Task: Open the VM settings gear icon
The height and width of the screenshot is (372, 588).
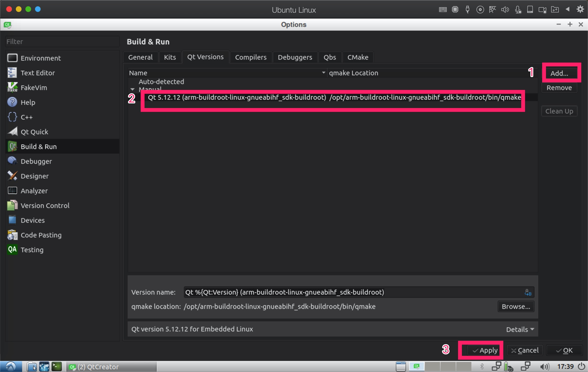Action: (580, 9)
